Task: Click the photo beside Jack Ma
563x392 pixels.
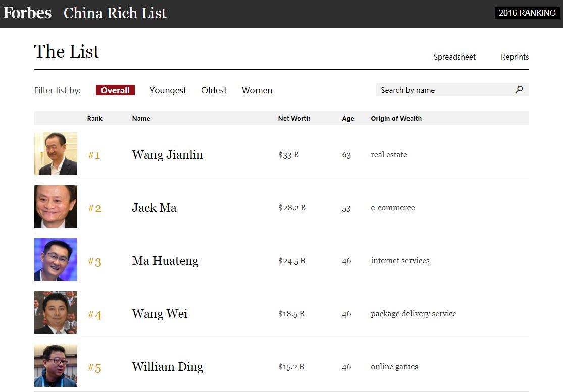Action: pos(56,207)
